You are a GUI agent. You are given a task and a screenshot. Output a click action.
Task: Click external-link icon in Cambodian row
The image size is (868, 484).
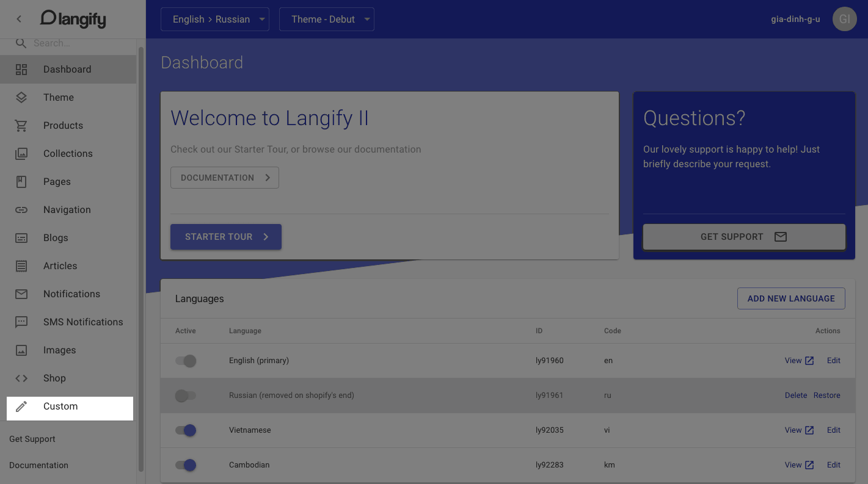tap(809, 465)
